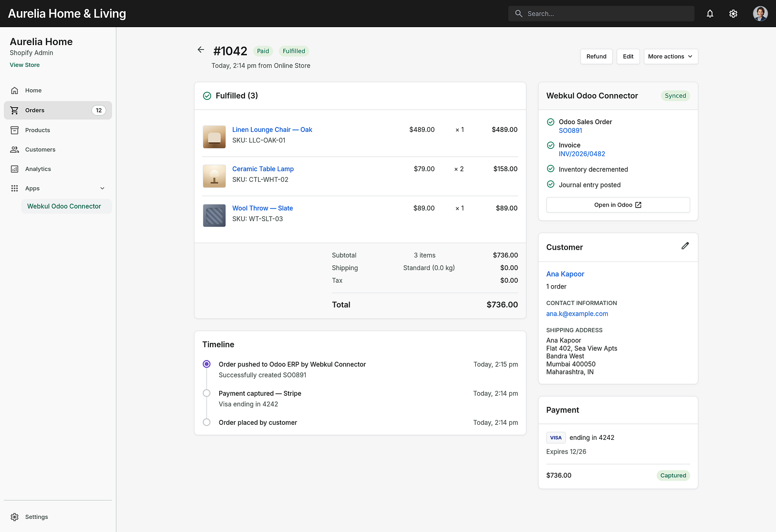The height and width of the screenshot is (532, 776).
Task: Open Orders in the sidebar
Action: point(58,110)
